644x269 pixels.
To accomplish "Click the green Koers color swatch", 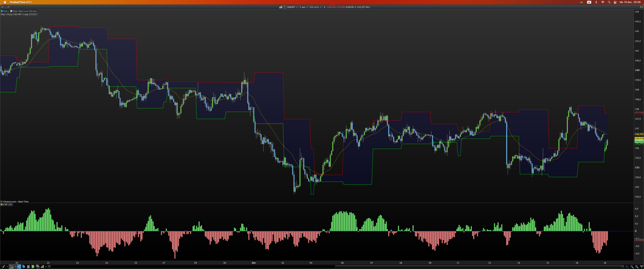I will (x=2, y=11).
